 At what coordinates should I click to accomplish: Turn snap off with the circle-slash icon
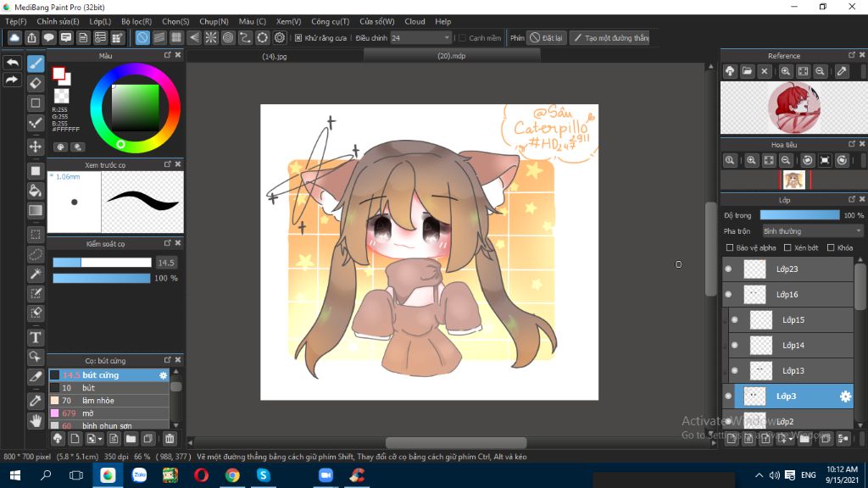pyautogui.click(x=142, y=37)
